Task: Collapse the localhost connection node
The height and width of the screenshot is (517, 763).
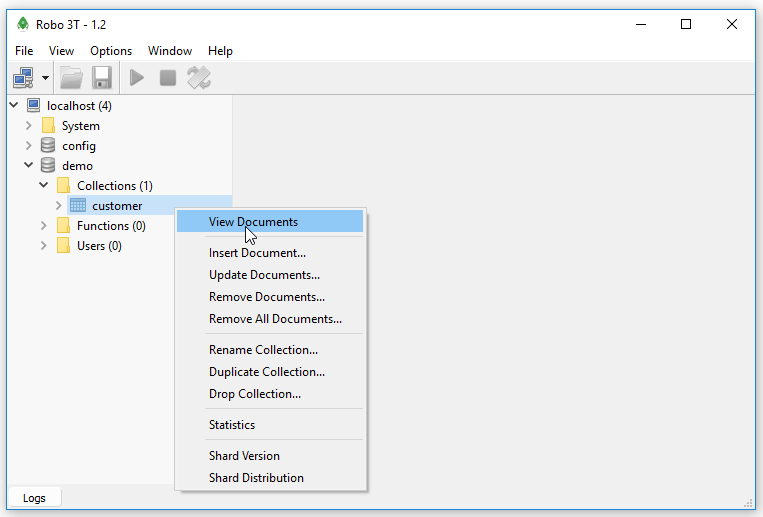Action: point(14,105)
